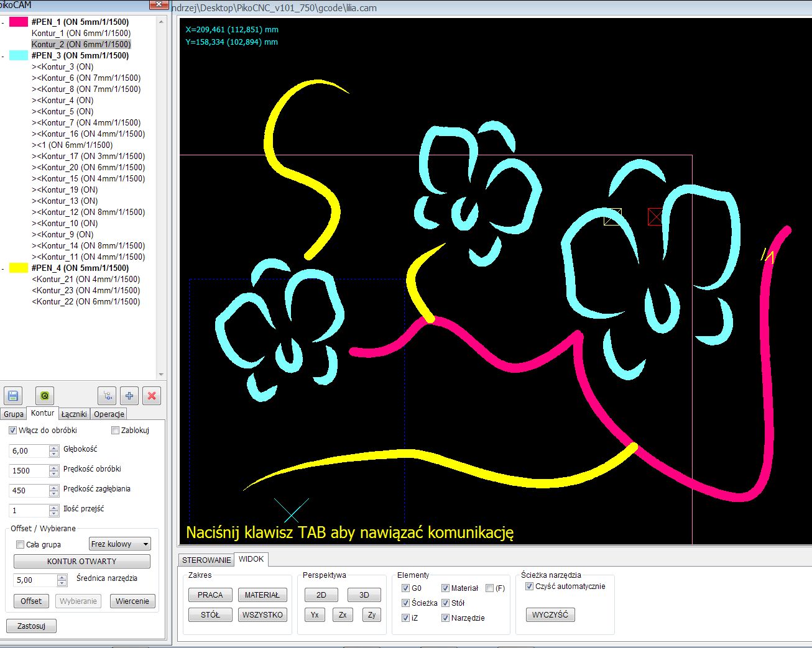Click the cyan cross tool-position marker on canvas

[291, 510]
